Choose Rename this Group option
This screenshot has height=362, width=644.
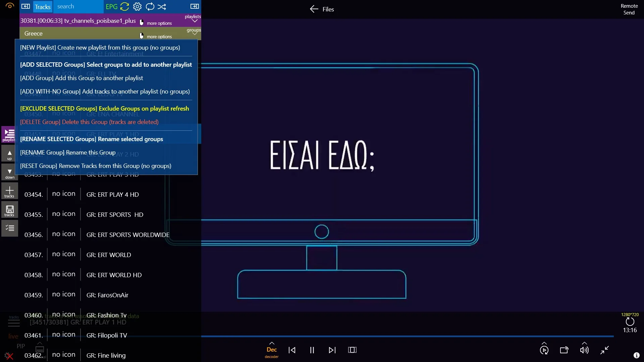(x=68, y=153)
